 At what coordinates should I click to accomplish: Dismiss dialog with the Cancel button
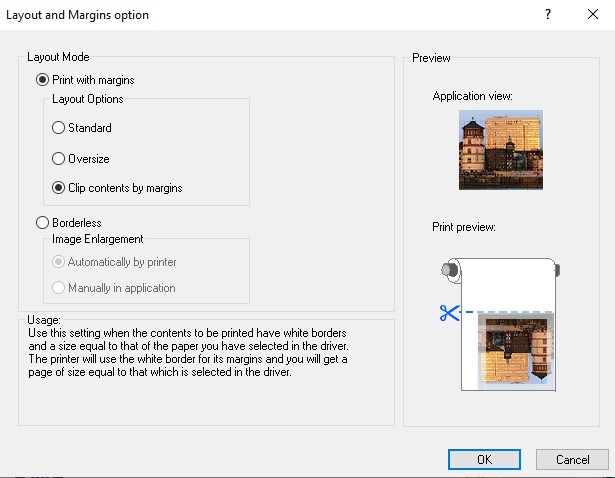[572, 460]
